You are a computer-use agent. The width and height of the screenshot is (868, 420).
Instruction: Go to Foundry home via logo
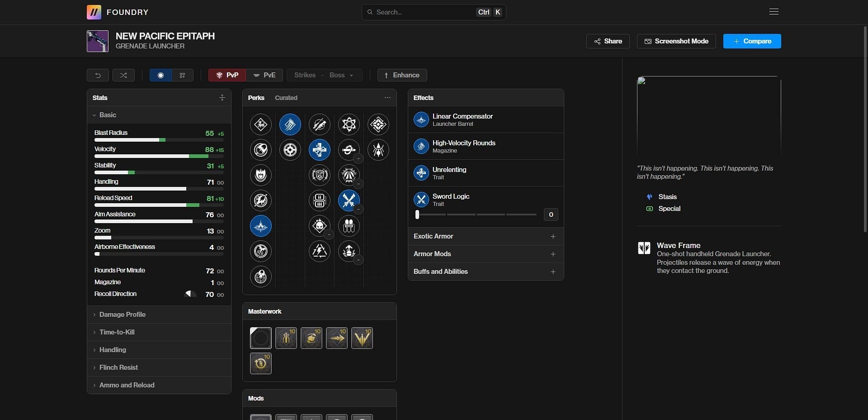coord(118,12)
